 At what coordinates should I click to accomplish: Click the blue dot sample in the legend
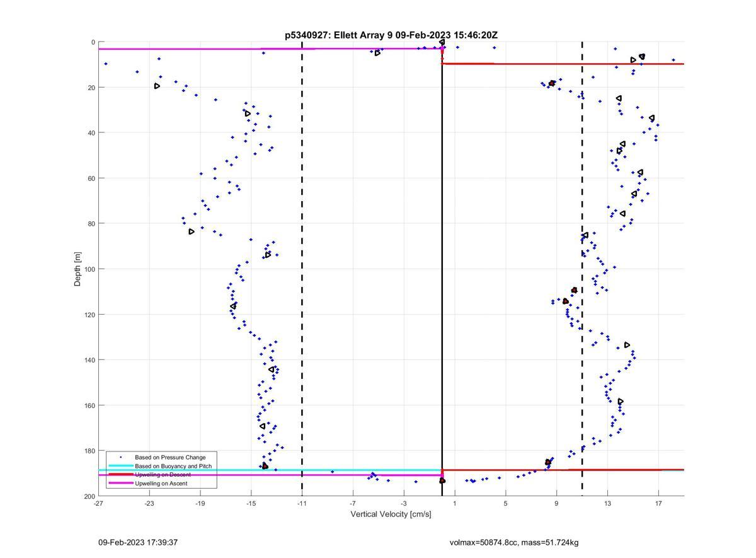click(x=120, y=457)
